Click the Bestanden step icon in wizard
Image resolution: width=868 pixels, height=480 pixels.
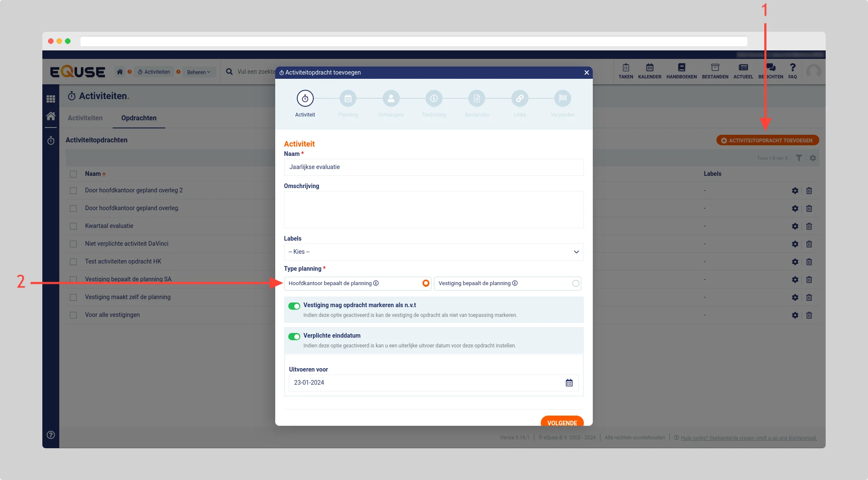477,98
